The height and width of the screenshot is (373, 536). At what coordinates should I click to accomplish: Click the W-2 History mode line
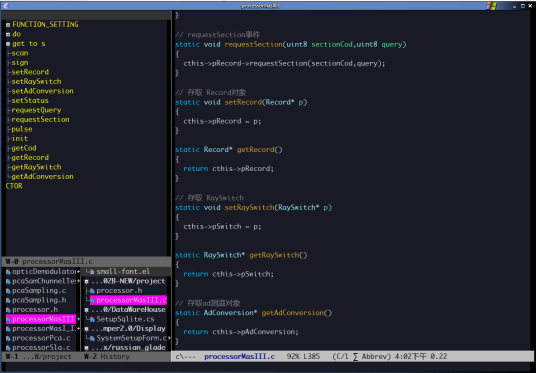pyautogui.click(x=126, y=357)
